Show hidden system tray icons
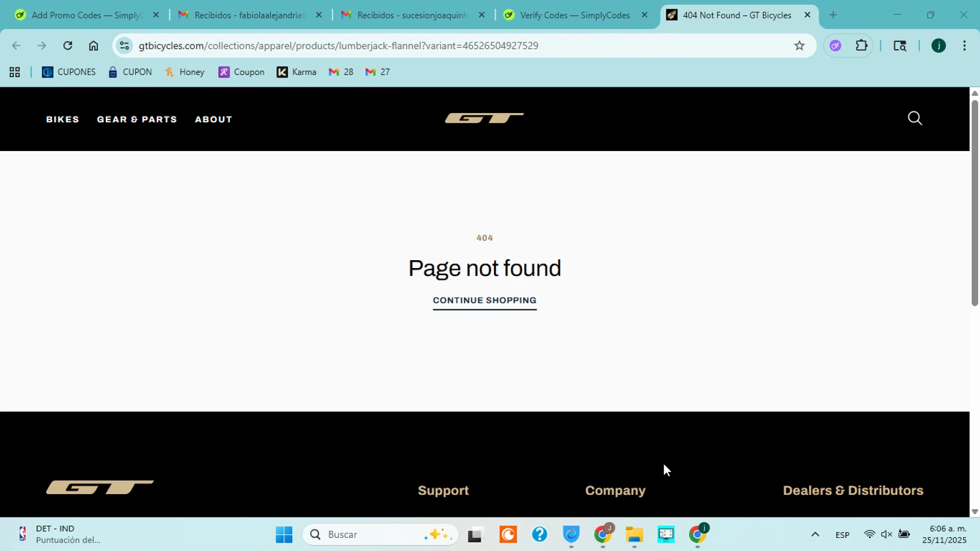 [815, 535]
